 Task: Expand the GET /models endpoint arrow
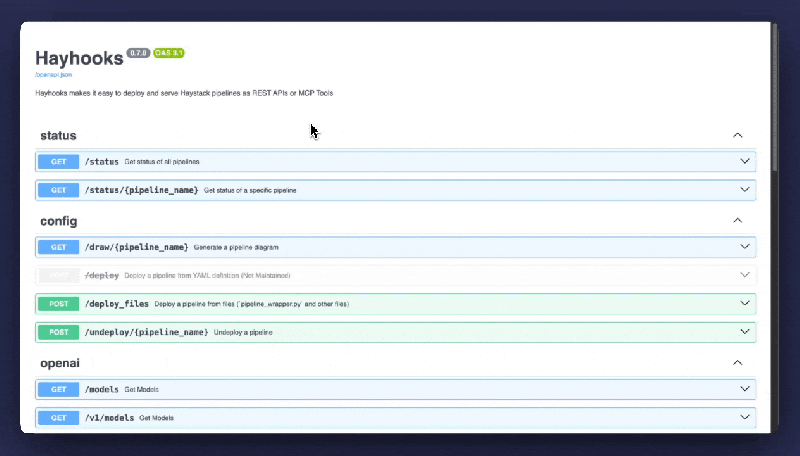(744, 389)
